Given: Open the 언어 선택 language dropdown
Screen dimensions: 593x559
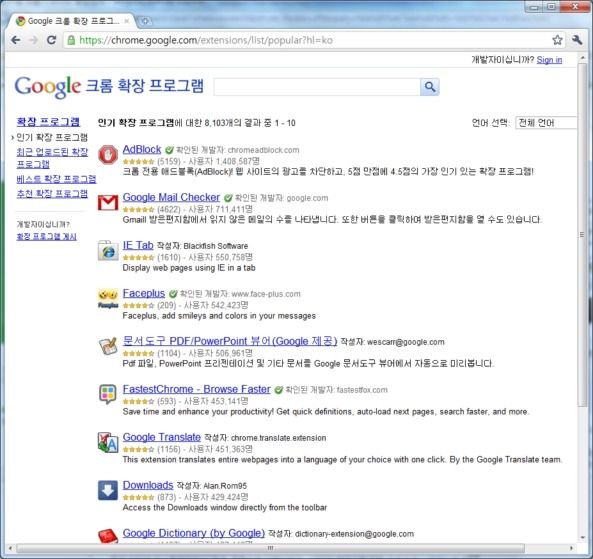Looking at the screenshot, I should pos(546,123).
